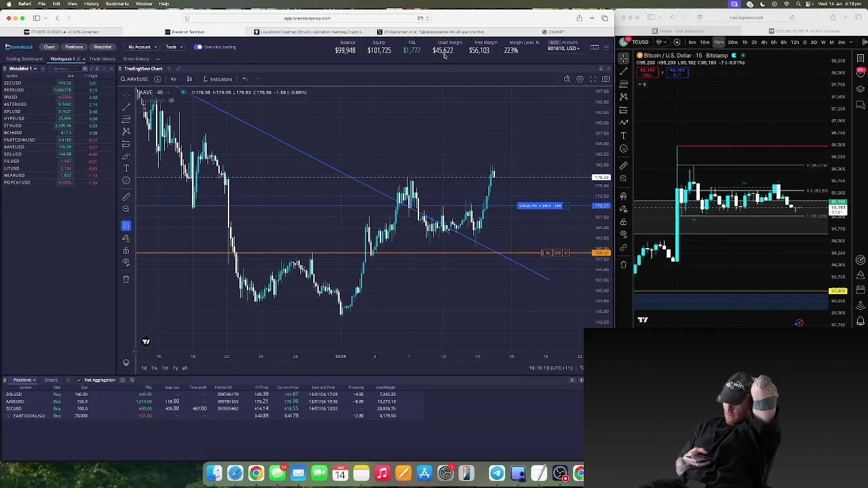Image resolution: width=868 pixels, height=488 pixels.
Task: Open Google Chrome from the Dock
Action: click(256, 473)
